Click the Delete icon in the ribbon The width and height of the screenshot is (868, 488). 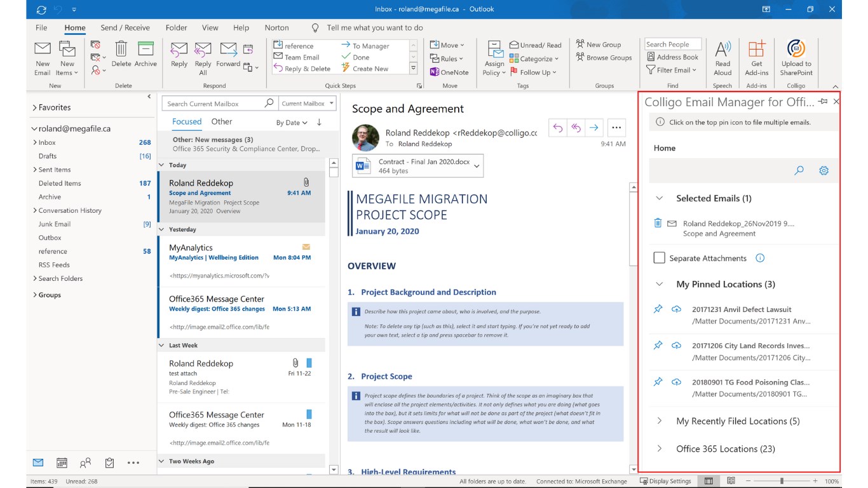pos(121,54)
